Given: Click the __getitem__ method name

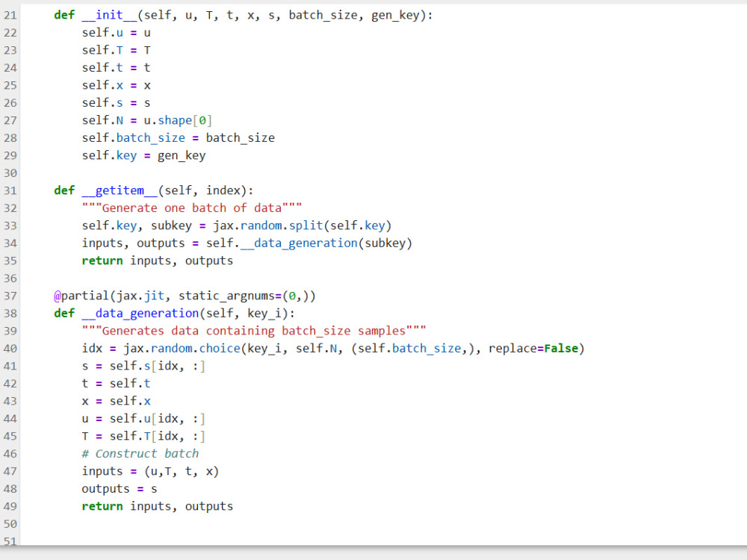Looking at the screenshot, I should [x=119, y=190].
